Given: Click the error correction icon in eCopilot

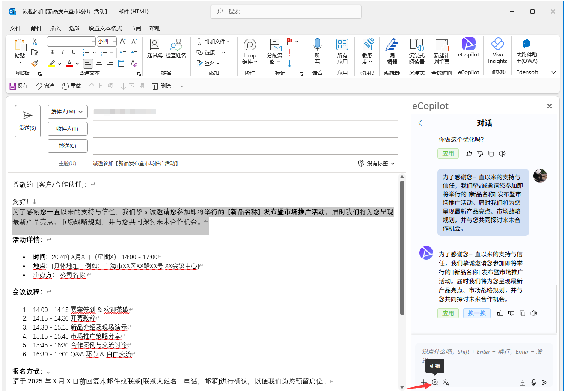Looking at the screenshot, I should (x=435, y=382).
